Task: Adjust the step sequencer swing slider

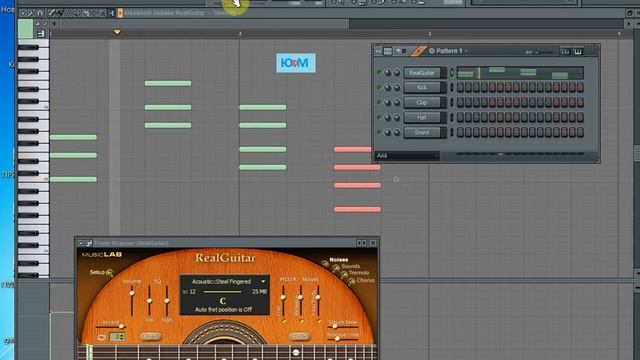Action: point(544,52)
